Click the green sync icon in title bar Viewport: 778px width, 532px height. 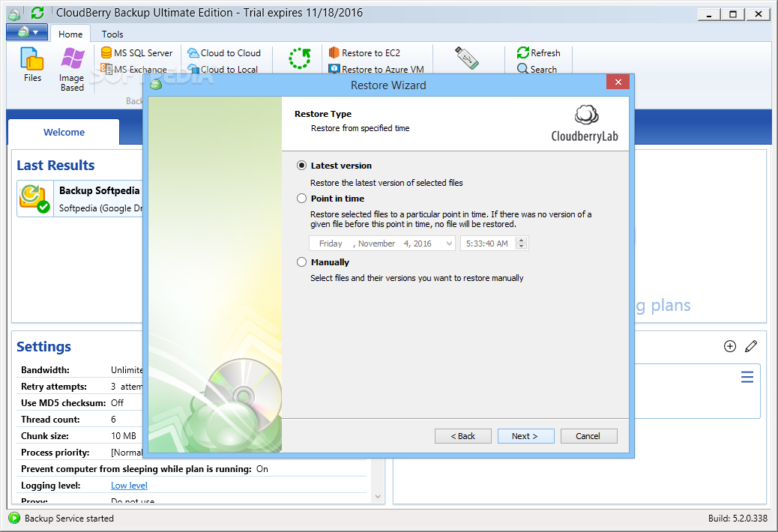37,13
